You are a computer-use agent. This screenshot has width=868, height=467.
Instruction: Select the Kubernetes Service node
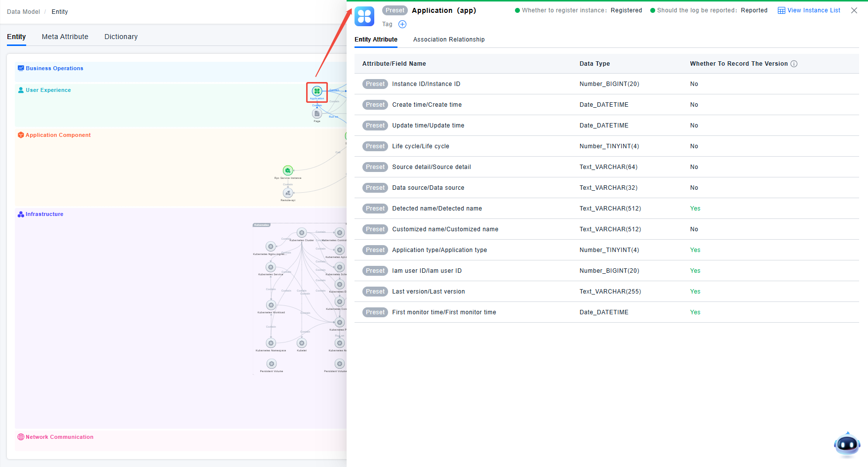click(271, 267)
